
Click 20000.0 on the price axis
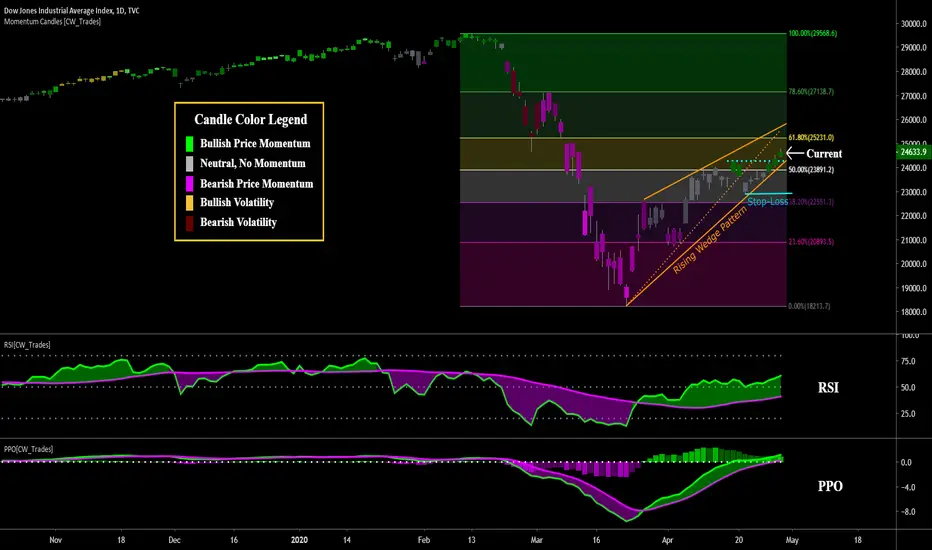914,264
